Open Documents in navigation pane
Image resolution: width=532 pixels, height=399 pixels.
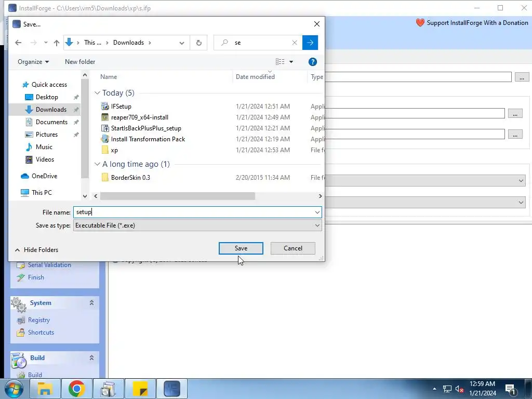click(x=51, y=122)
